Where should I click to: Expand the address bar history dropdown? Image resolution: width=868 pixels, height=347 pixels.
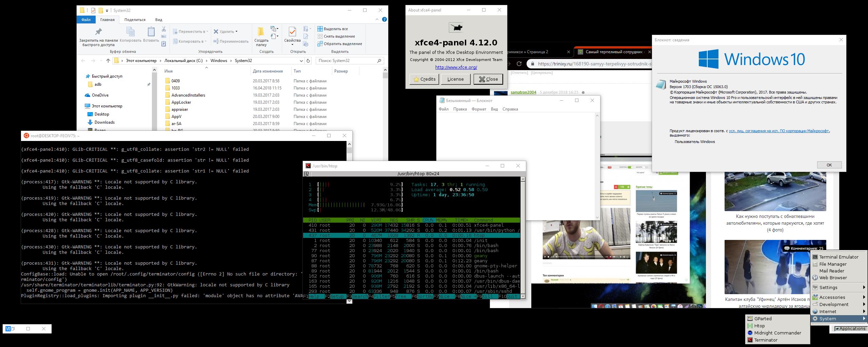point(301,61)
